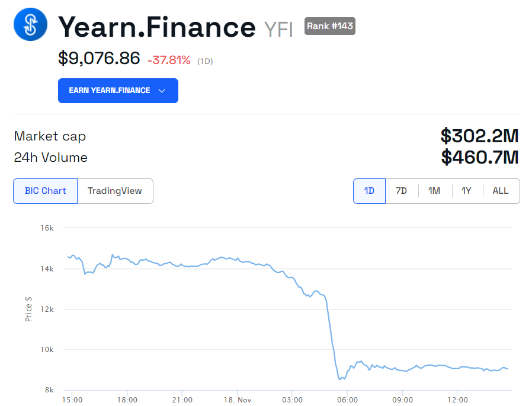Click the Yearn.Finance logo icon

point(30,24)
